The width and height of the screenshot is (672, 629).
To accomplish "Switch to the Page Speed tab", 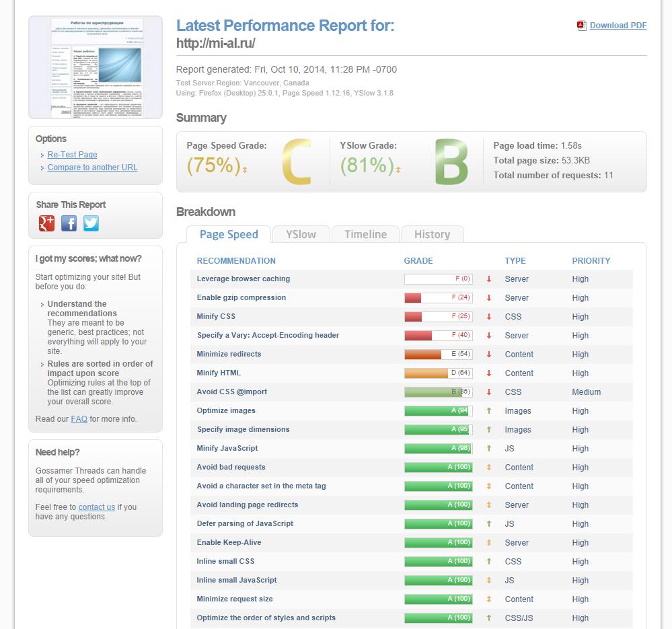I will [x=229, y=234].
